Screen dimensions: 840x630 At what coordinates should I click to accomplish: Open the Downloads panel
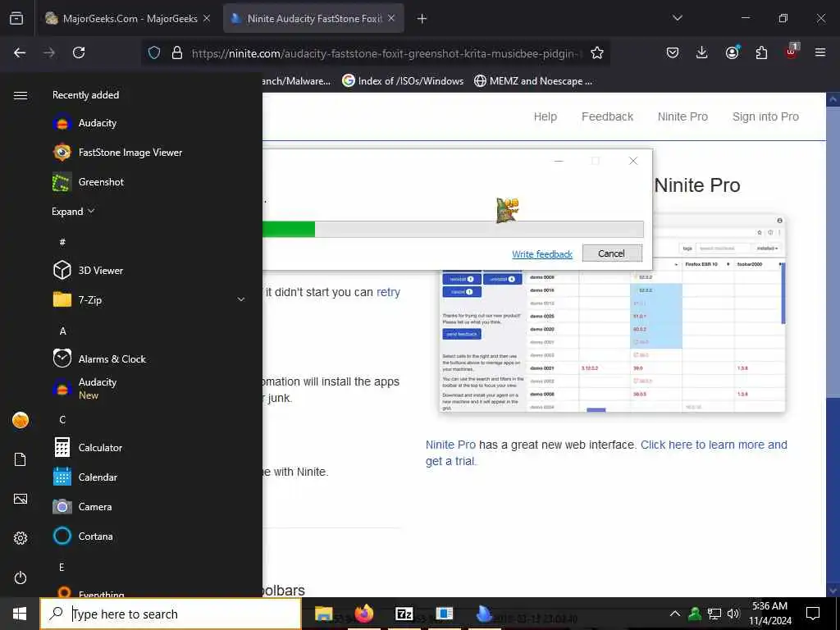pos(702,52)
